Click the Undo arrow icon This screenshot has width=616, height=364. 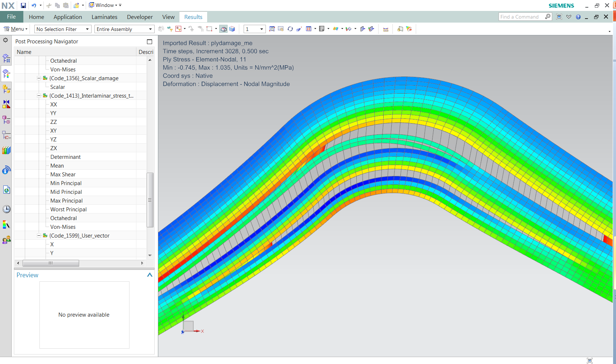34,5
